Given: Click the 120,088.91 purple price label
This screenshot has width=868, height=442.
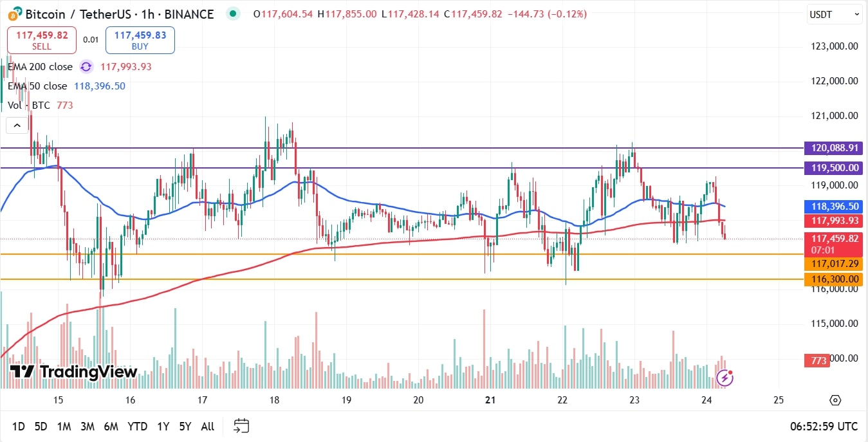Looking at the screenshot, I should [x=834, y=148].
